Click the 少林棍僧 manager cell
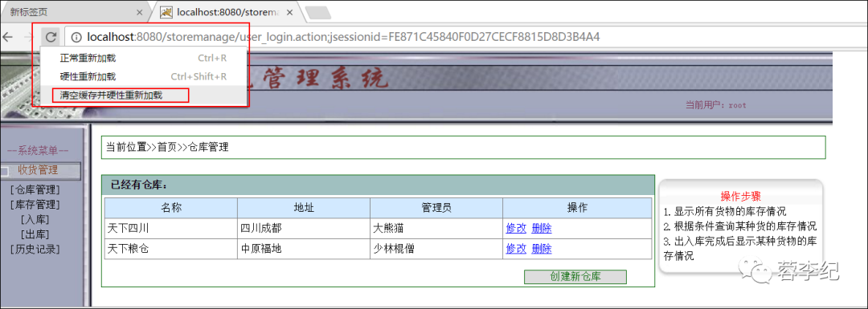The width and height of the screenshot is (868, 309). click(x=436, y=249)
